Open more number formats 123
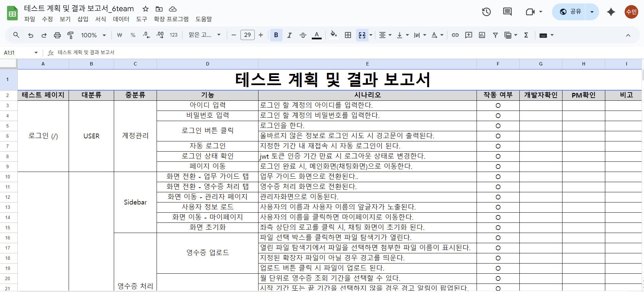 174,35
